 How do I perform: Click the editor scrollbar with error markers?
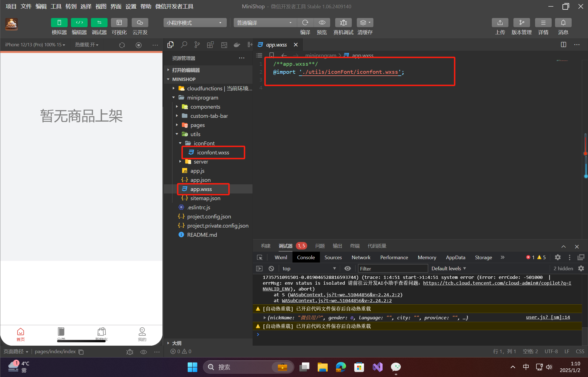(585, 155)
